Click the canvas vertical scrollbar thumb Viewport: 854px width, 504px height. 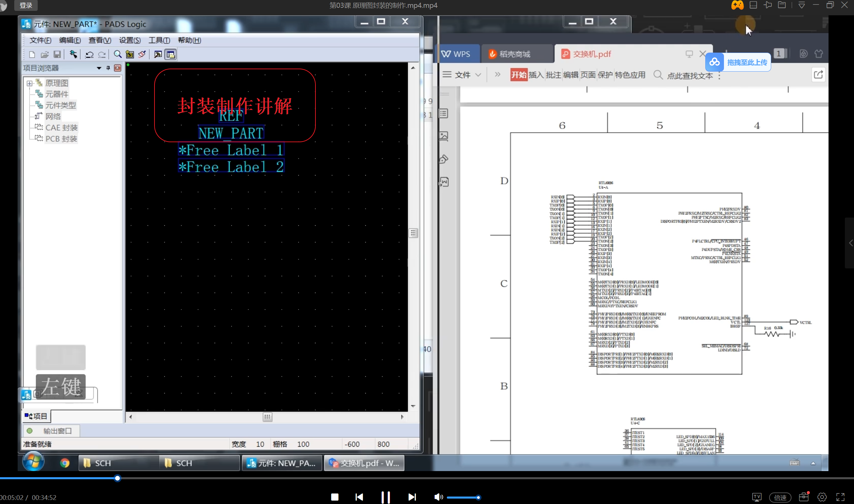(x=413, y=233)
